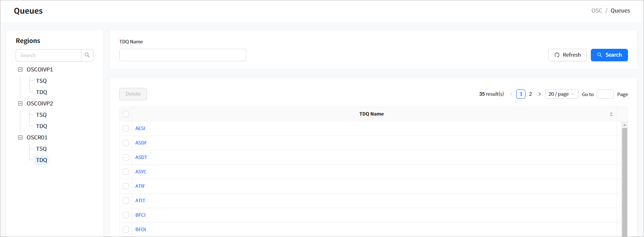The height and width of the screenshot is (237, 644).
Task: Check the box for the AESI row
Action: 126,128
